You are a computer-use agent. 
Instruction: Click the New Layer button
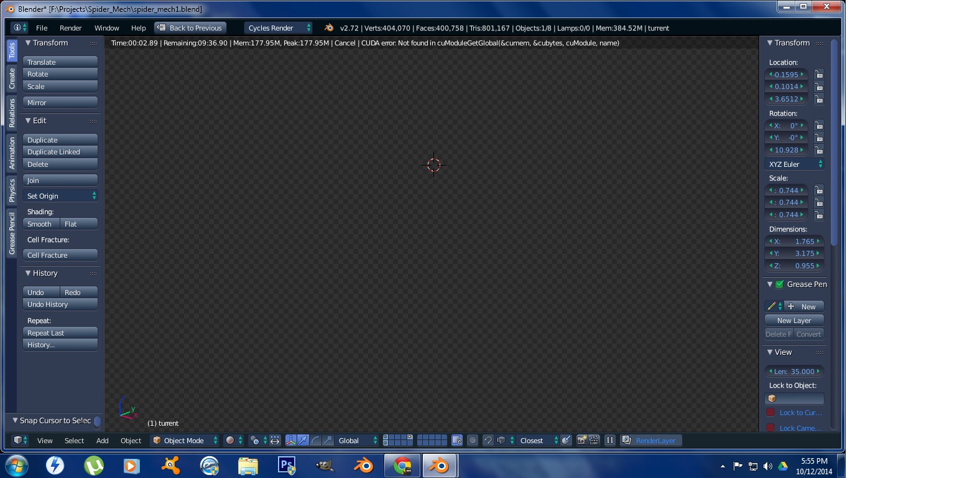pyautogui.click(x=794, y=321)
